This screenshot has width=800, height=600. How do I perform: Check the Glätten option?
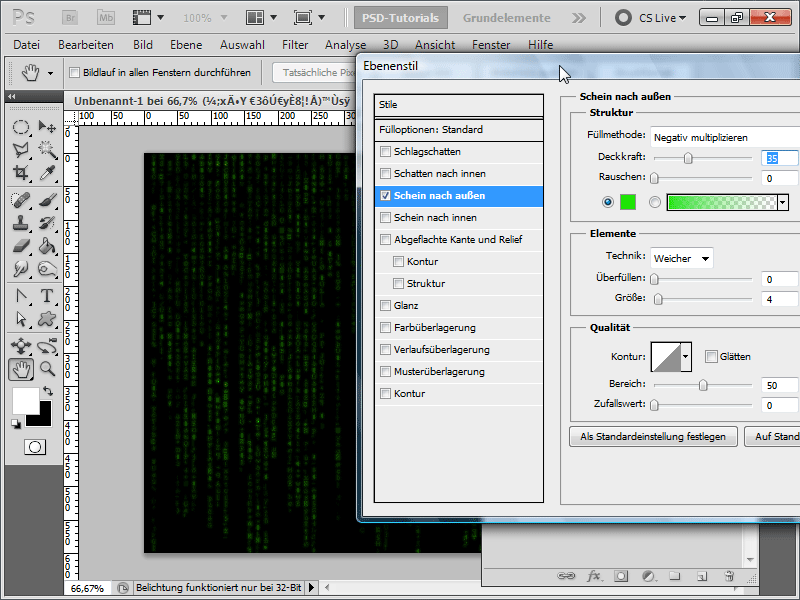click(x=711, y=357)
